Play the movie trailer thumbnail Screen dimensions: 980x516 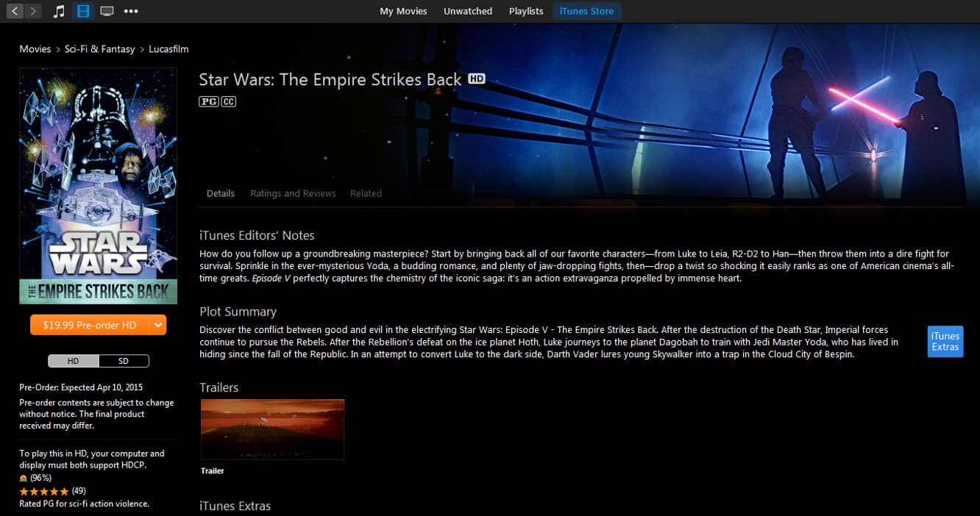pos(272,429)
